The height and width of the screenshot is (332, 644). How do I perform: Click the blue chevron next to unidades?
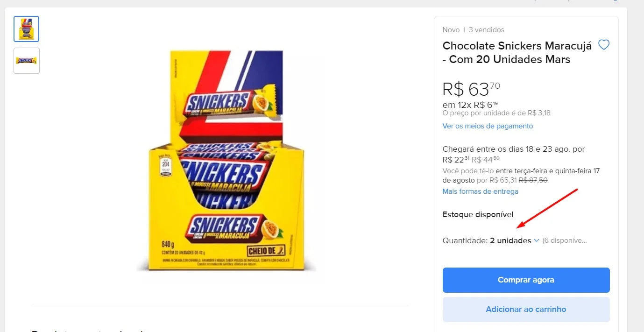(537, 240)
